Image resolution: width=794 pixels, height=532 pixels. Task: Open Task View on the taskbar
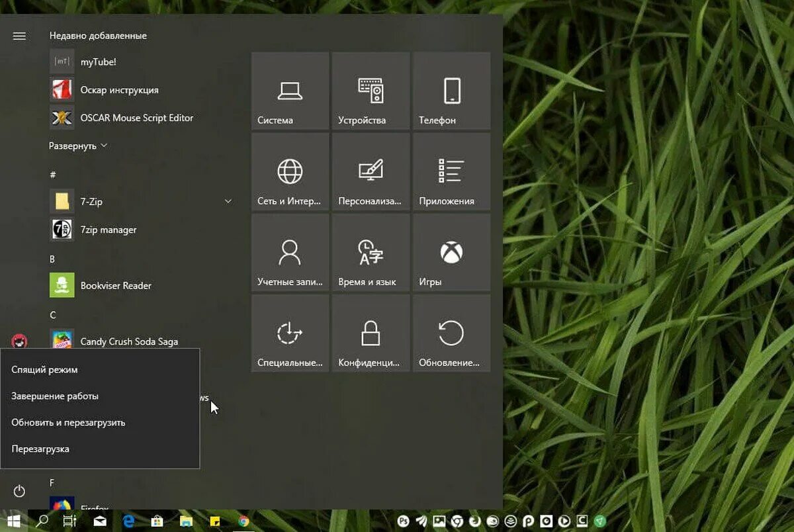click(69, 521)
